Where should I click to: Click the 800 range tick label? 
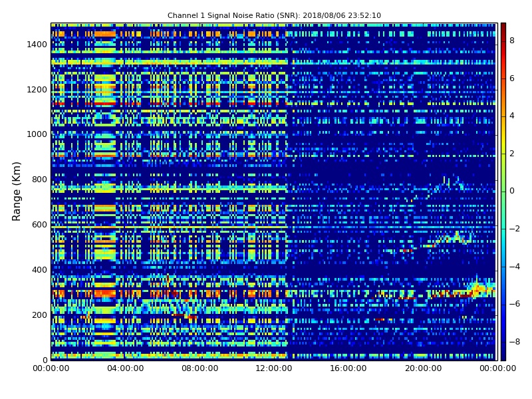(39, 180)
